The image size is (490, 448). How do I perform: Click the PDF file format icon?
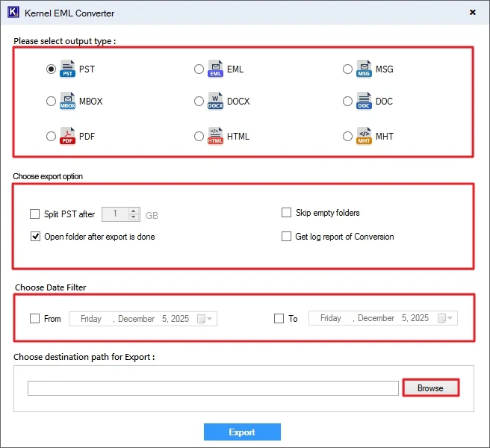[67, 136]
